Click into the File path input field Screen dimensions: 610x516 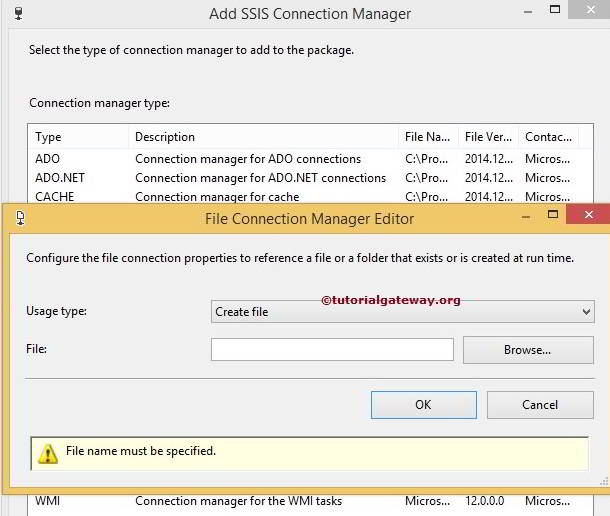click(332, 349)
